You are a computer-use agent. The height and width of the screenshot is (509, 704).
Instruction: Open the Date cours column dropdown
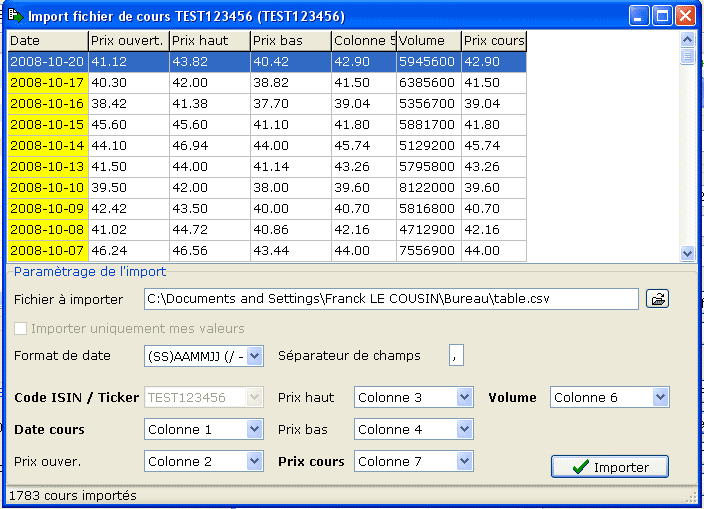pos(255,430)
